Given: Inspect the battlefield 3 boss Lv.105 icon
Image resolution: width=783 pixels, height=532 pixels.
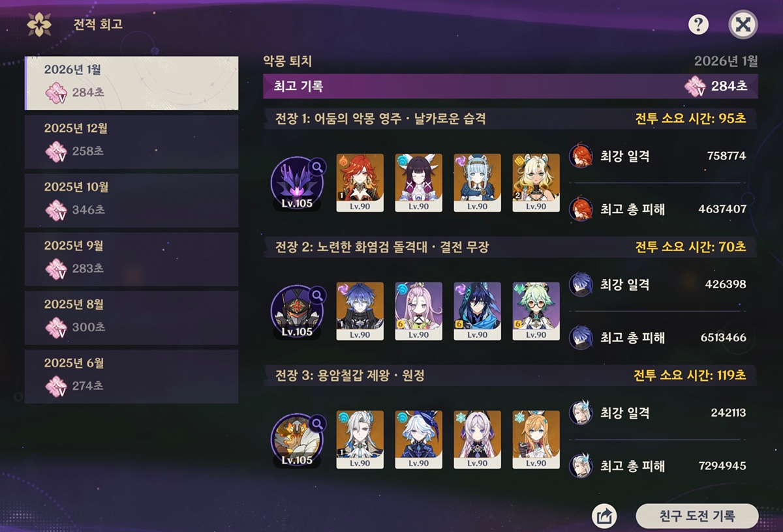Looking at the screenshot, I should coord(296,441).
